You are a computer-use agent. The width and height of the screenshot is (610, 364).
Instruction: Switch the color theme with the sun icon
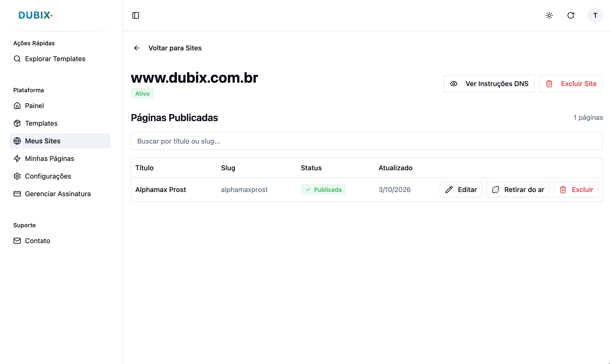[549, 15]
